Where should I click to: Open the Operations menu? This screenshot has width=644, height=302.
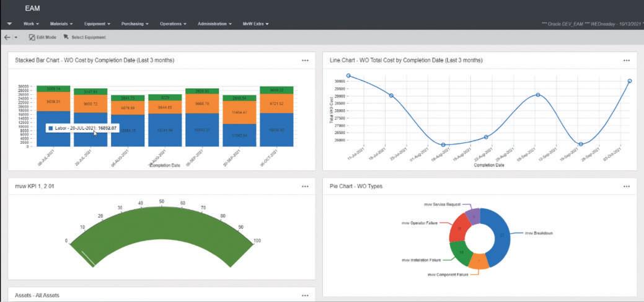(x=174, y=24)
